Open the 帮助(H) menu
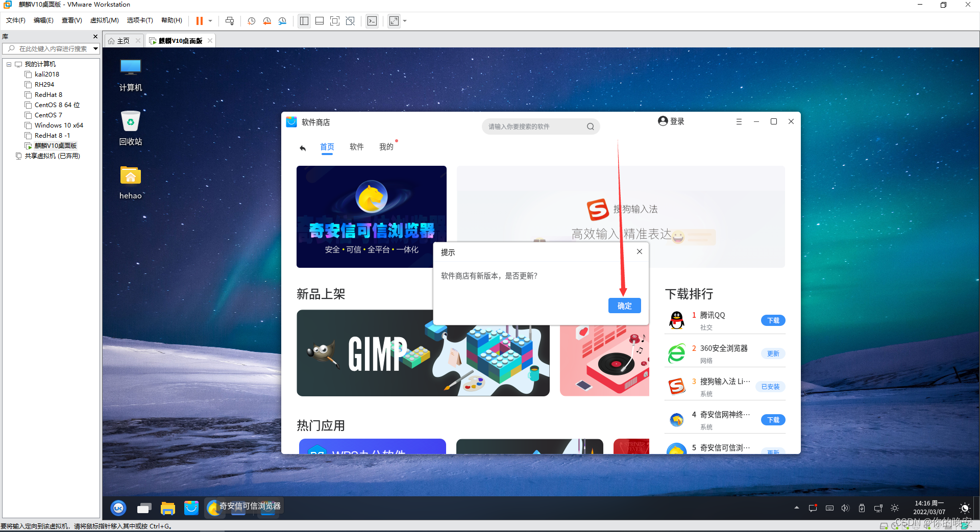980x532 pixels. (171, 20)
